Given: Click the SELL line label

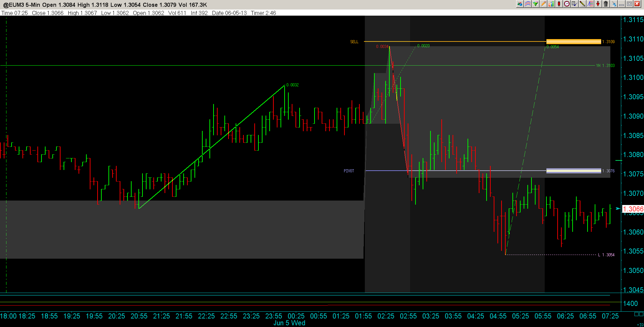Looking at the screenshot, I should 354,42.
